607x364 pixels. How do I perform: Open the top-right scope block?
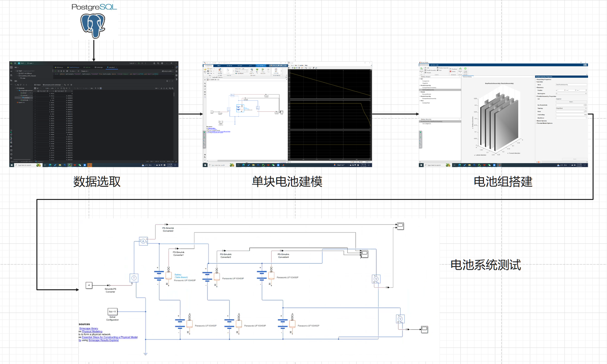pos(400,226)
